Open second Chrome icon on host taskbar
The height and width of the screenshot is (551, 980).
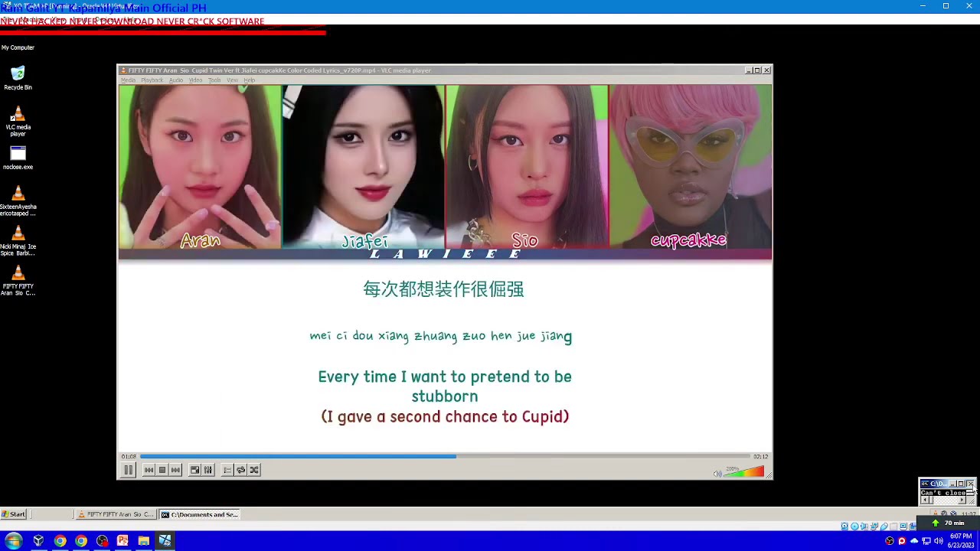click(80, 541)
